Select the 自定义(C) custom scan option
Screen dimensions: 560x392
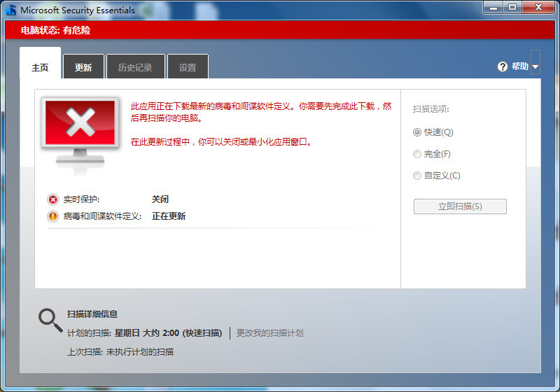417,176
